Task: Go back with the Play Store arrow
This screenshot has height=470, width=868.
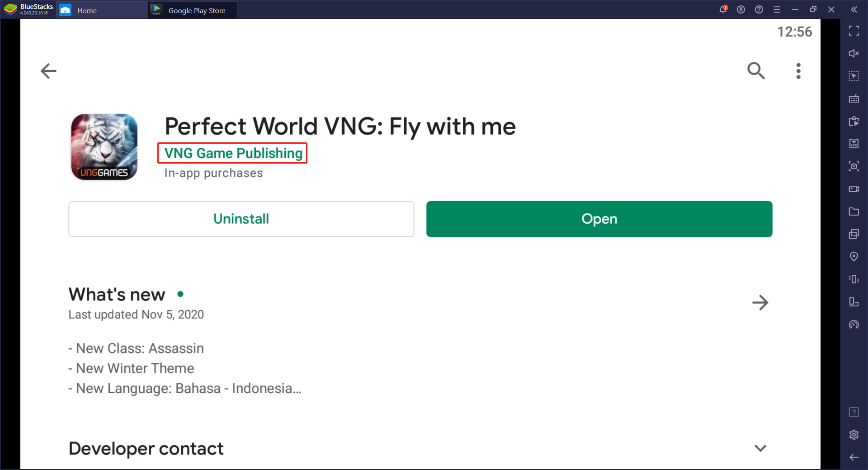Action: pyautogui.click(x=48, y=71)
